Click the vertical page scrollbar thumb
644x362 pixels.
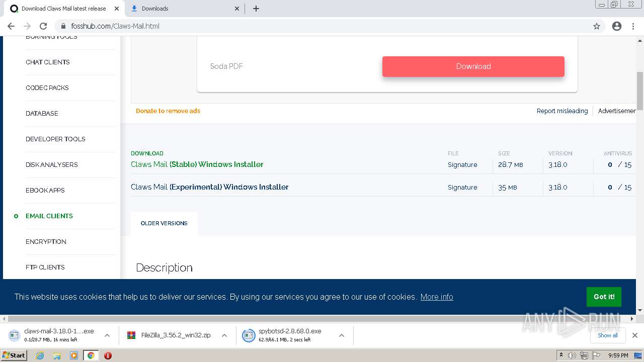(640, 90)
